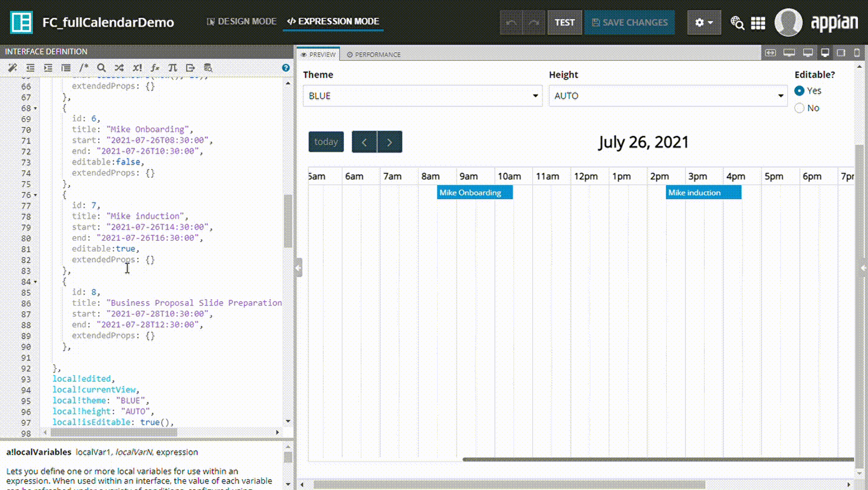Click the Mike induction calendar event
The image size is (868, 490).
coord(704,192)
